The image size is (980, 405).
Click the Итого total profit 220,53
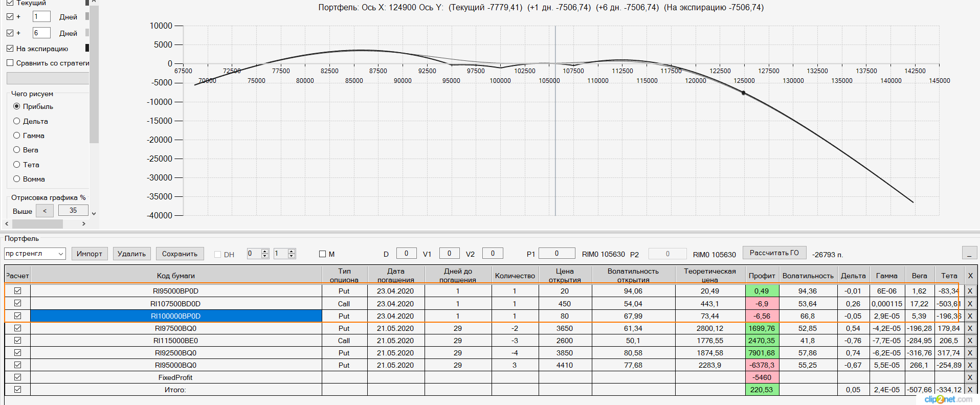coord(762,390)
